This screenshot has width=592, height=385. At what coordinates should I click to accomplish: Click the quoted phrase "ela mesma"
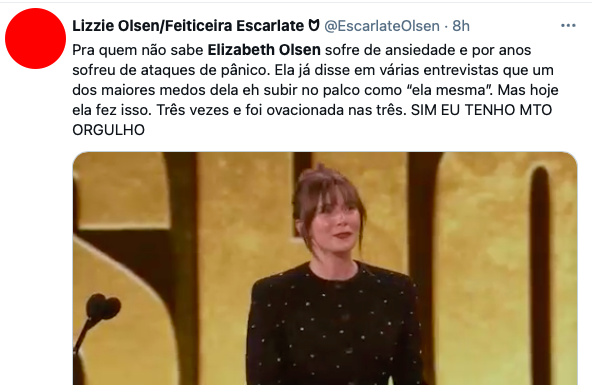click(449, 90)
